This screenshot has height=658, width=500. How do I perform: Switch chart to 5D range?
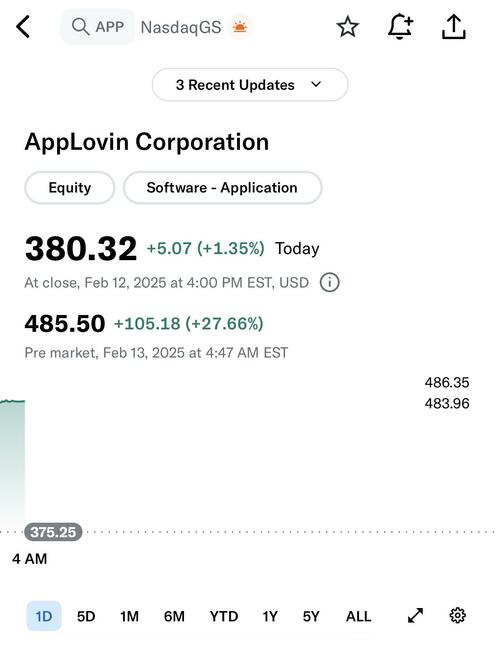[x=86, y=616]
